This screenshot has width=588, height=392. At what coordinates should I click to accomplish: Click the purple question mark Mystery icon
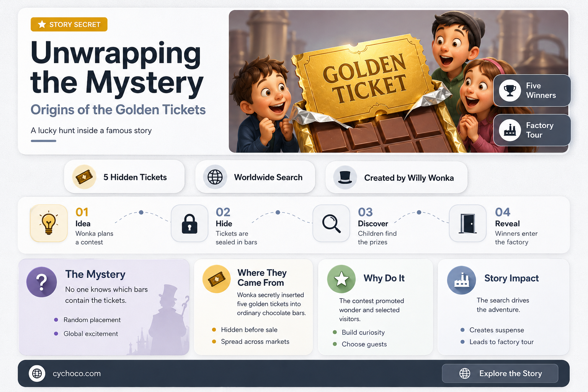(x=42, y=282)
